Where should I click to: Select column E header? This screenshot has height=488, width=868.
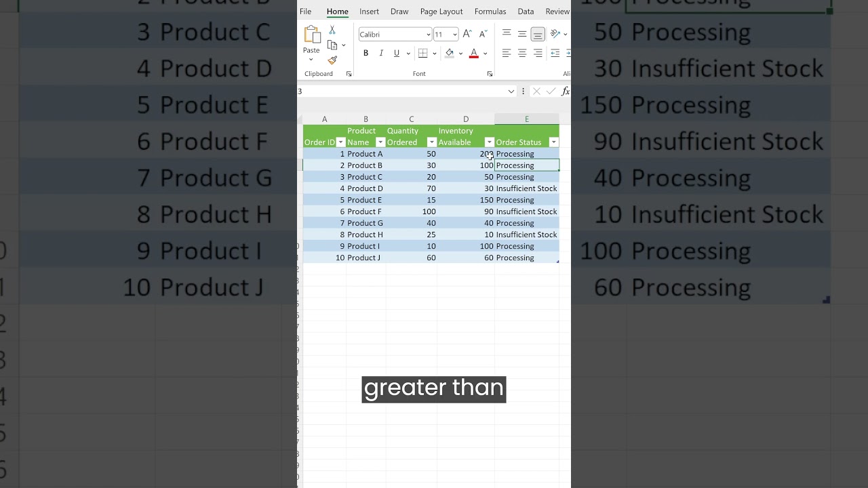pyautogui.click(x=527, y=119)
